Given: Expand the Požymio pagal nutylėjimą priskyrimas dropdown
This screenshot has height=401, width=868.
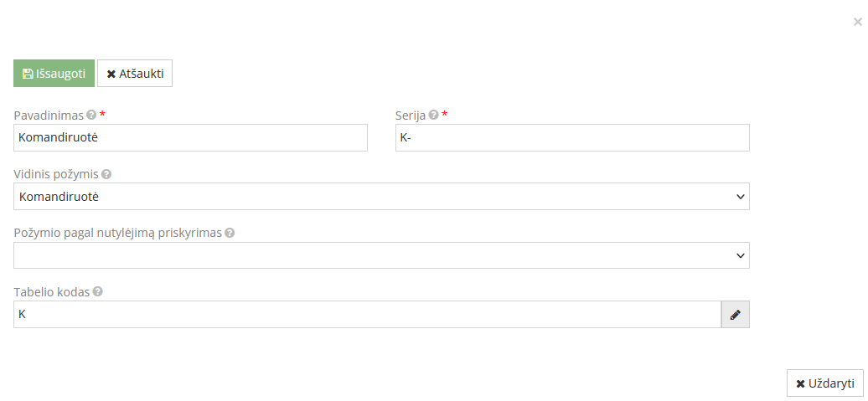Looking at the screenshot, I should click(381, 255).
